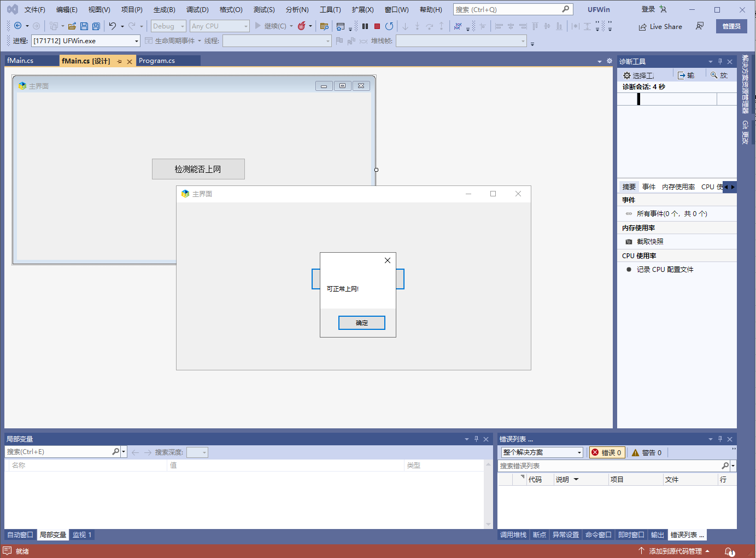This screenshot has height=558, width=756.
Task: Switch to the fMain.cs code tab
Action: point(20,61)
